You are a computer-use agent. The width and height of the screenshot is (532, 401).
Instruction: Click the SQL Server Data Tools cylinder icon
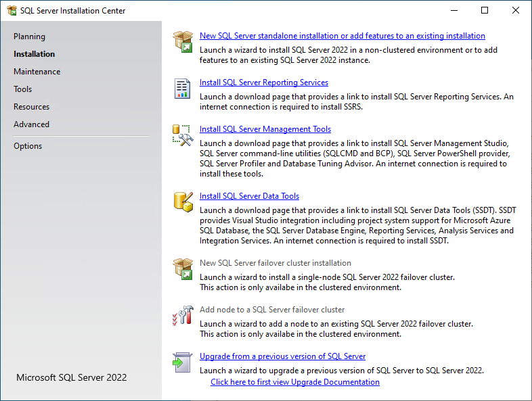(183, 202)
